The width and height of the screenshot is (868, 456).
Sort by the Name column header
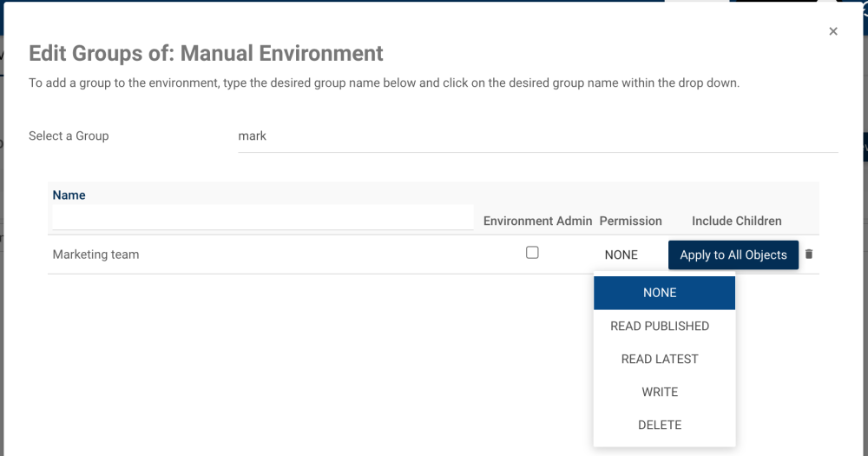[69, 195]
